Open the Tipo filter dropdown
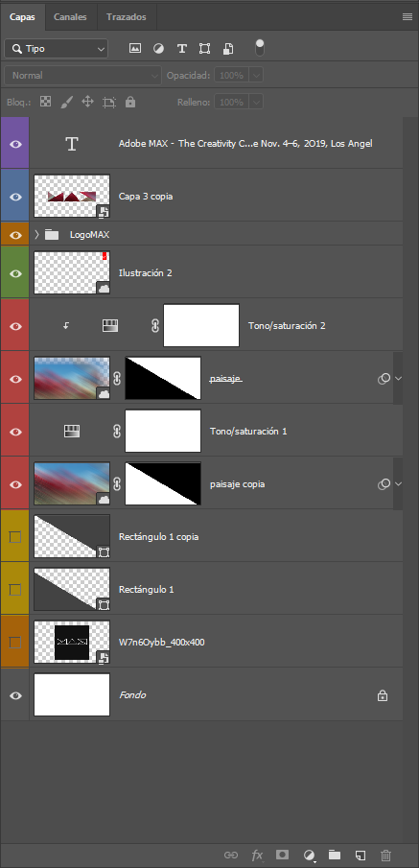Image resolution: width=419 pixels, height=868 pixels. coord(56,49)
